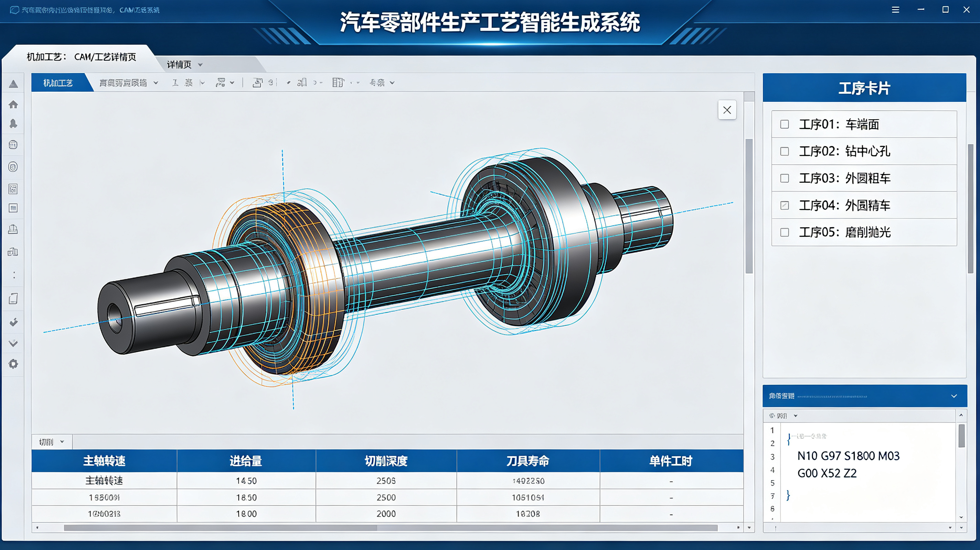Click the checkmark icon in left sidebar
Viewport: 980px width, 550px height.
coord(13,322)
